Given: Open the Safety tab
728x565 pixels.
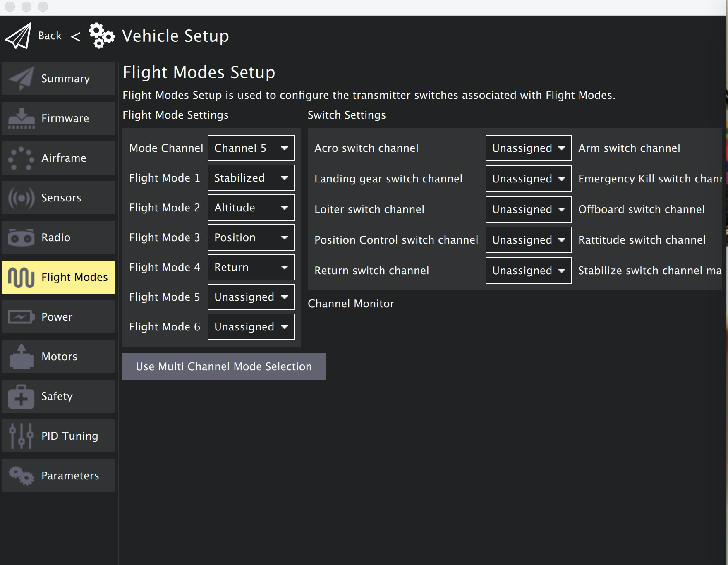Looking at the screenshot, I should (x=58, y=396).
